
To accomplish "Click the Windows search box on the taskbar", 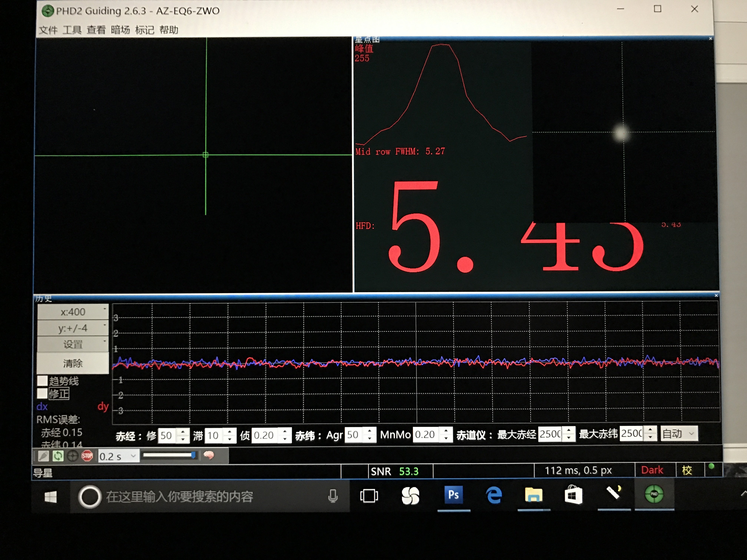I will 210,496.
